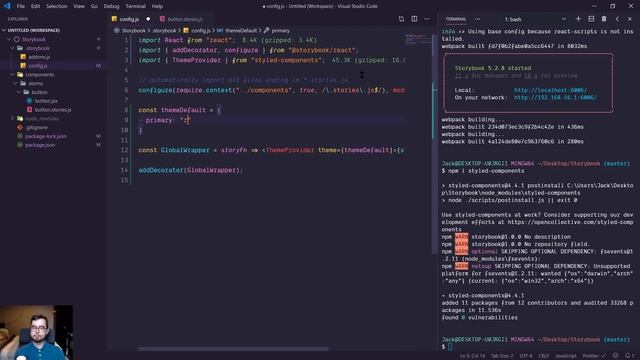Collapse the button folder chevron

tap(19, 92)
